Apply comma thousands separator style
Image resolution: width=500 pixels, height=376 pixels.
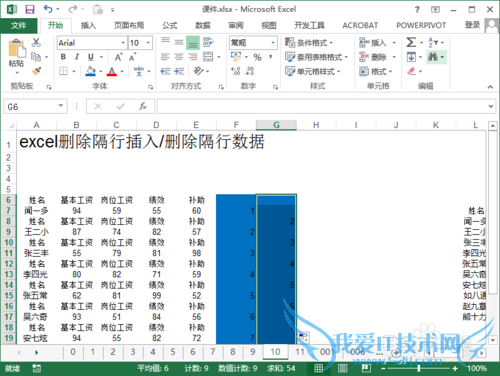coord(271,57)
